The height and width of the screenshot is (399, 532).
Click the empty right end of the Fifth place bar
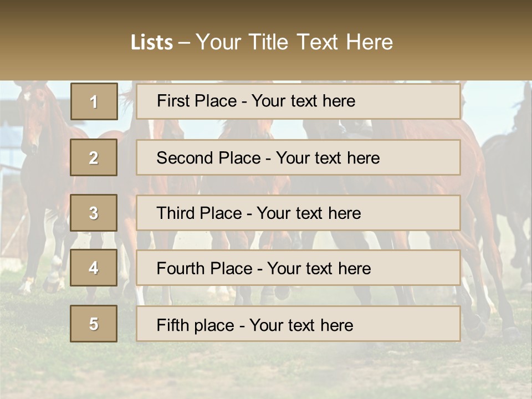click(x=421, y=324)
